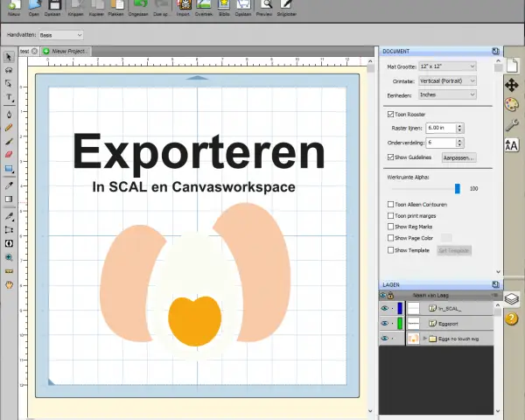Enable Toon print marges checkbox
Viewport: 525px width, 420px height.
pyautogui.click(x=390, y=216)
